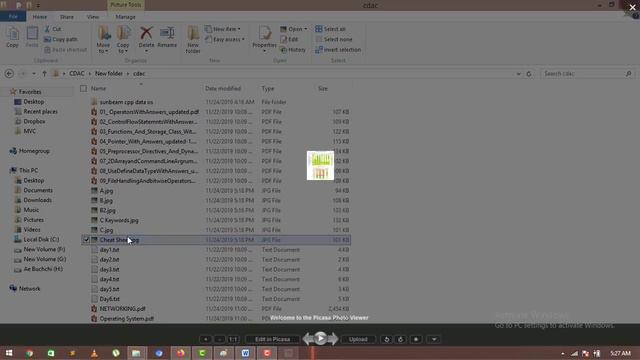Screen dimensions: 640x360
Task: Click the Properties icon
Action: pos(264,34)
